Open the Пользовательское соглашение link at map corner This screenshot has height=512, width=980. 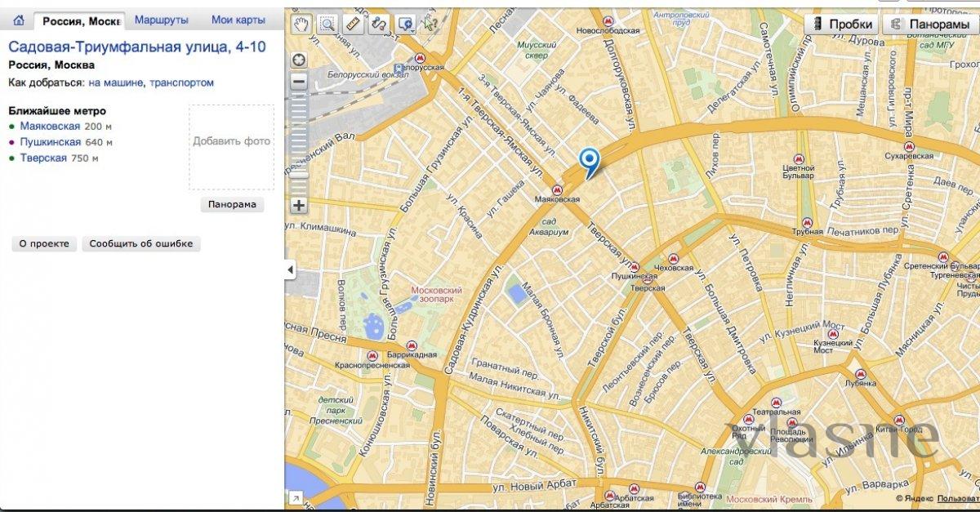click(x=957, y=497)
